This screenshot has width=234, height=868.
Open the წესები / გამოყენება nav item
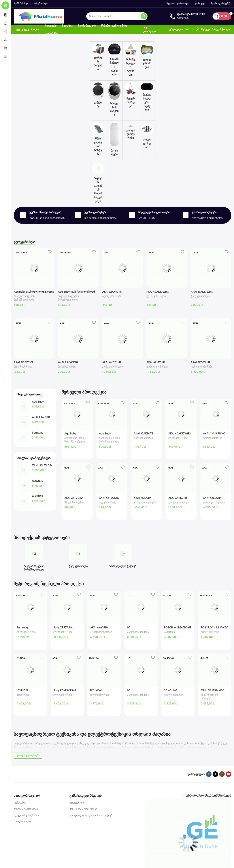pos(114,26)
